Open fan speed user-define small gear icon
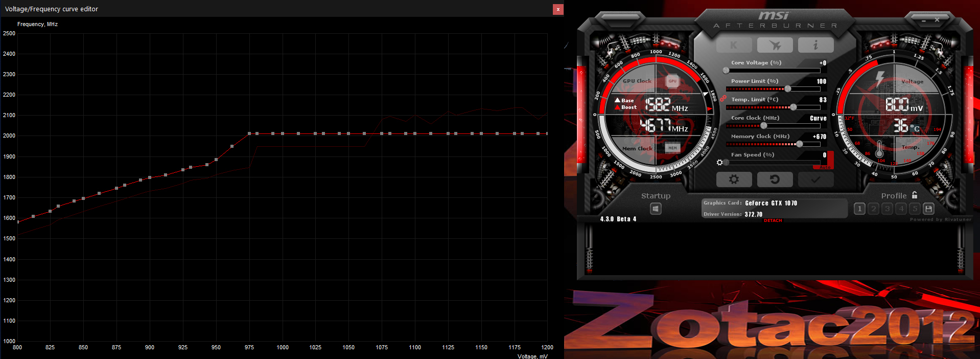This screenshot has width=980, height=359. coord(719,163)
